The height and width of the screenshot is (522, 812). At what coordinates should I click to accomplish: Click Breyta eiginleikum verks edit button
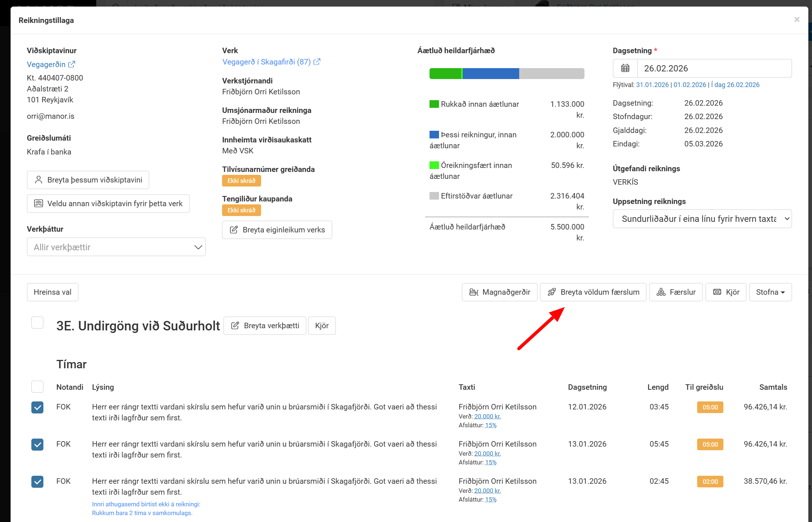pyautogui.click(x=277, y=230)
